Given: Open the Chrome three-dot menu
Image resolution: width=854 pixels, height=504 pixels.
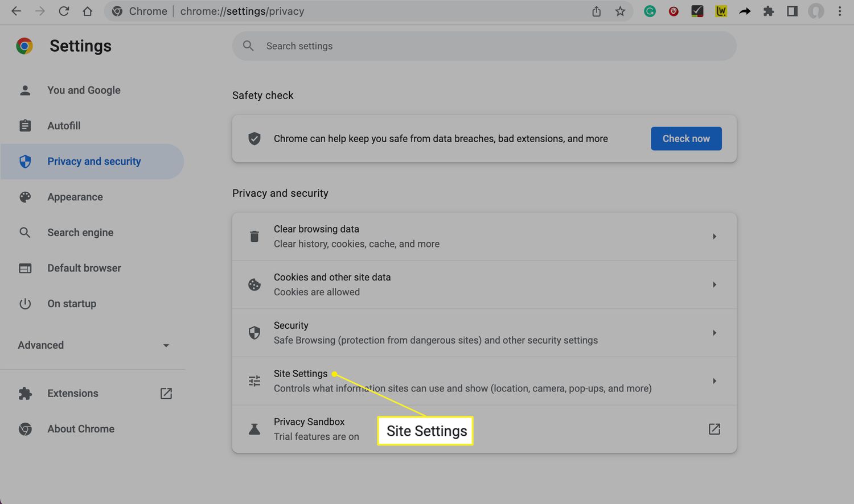Looking at the screenshot, I should pyautogui.click(x=839, y=11).
